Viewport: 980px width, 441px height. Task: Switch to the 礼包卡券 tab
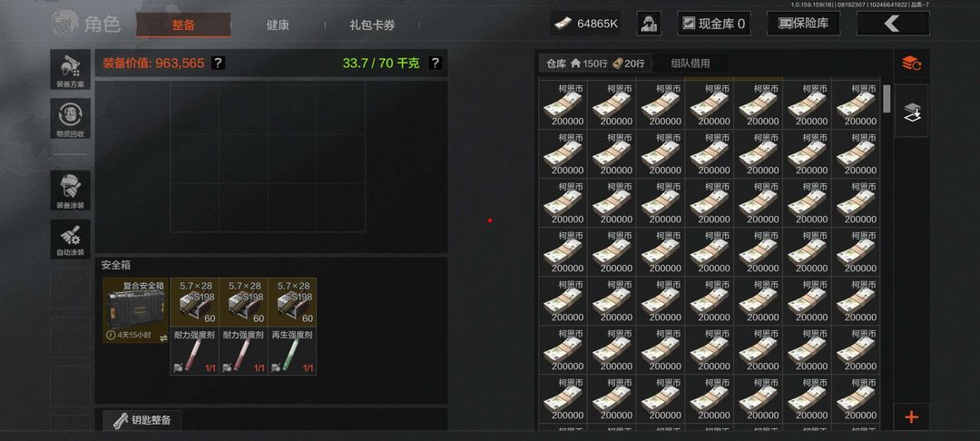(x=372, y=25)
